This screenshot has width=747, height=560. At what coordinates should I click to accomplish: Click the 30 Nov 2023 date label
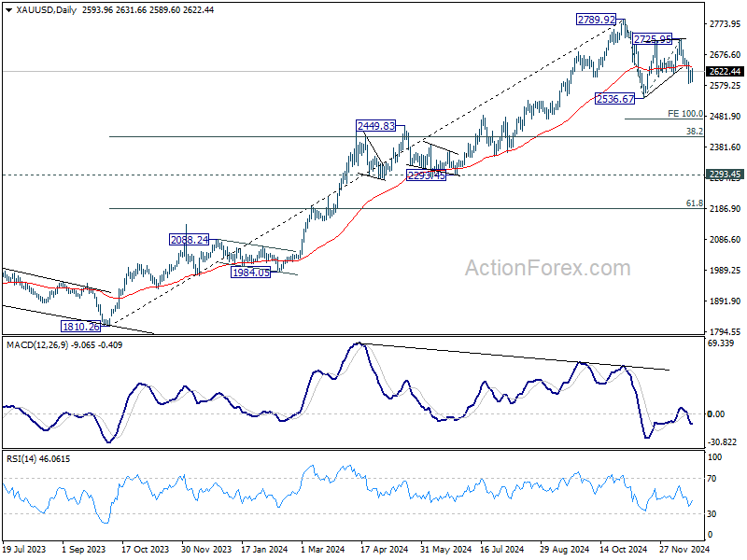(206, 550)
